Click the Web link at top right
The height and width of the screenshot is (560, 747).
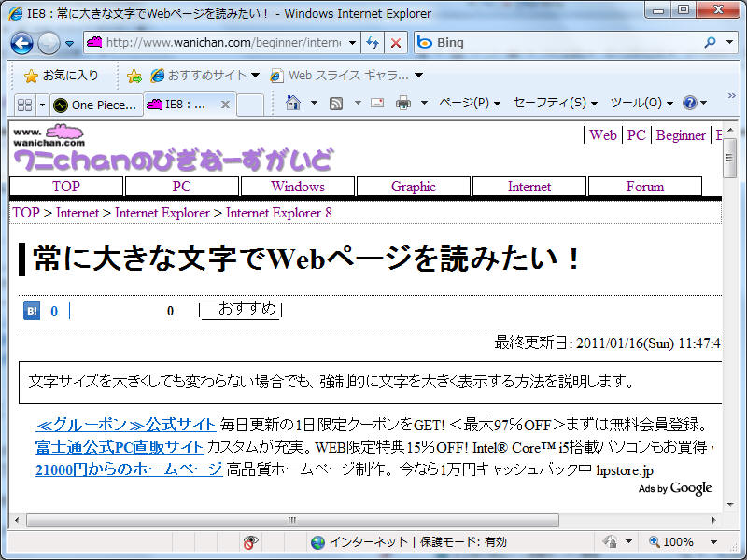click(602, 135)
